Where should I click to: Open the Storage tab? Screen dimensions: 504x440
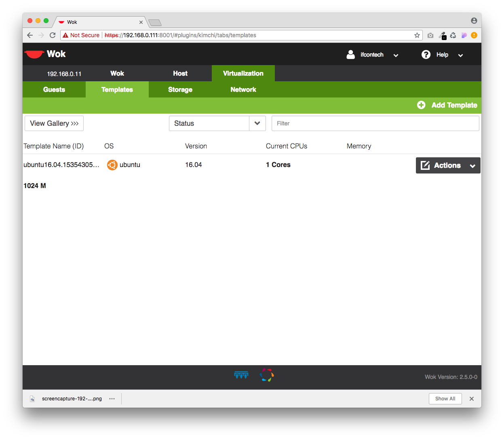180,90
